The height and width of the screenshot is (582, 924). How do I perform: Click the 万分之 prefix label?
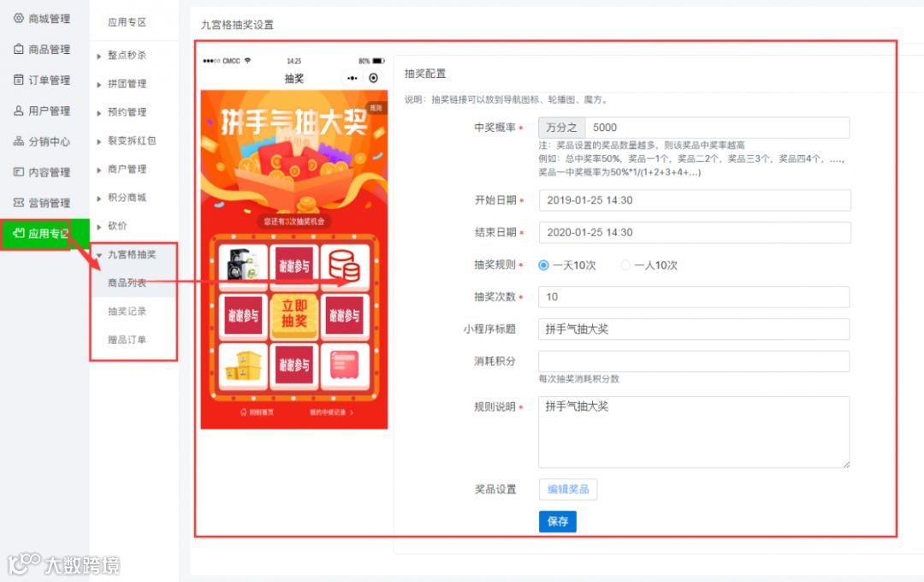click(x=561, y=128)
